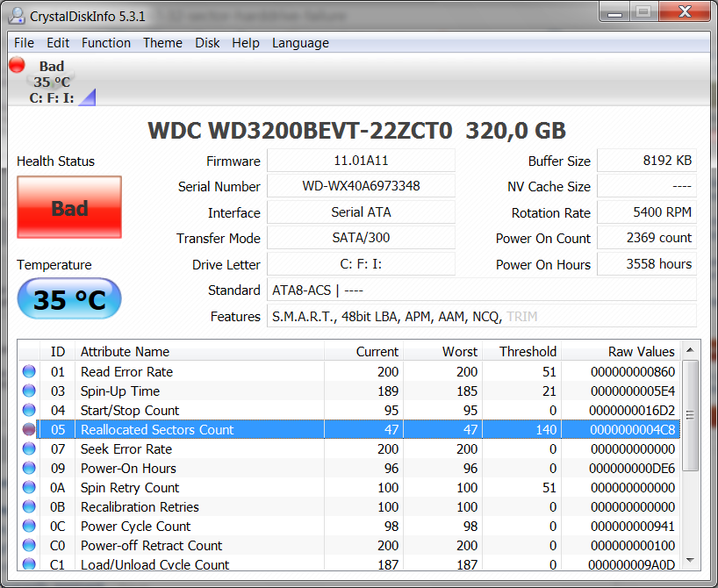Open the File menu
Image resolution: width=718 pixels, height=588 pixels.
pyautogui.click(x=24, y=43)
